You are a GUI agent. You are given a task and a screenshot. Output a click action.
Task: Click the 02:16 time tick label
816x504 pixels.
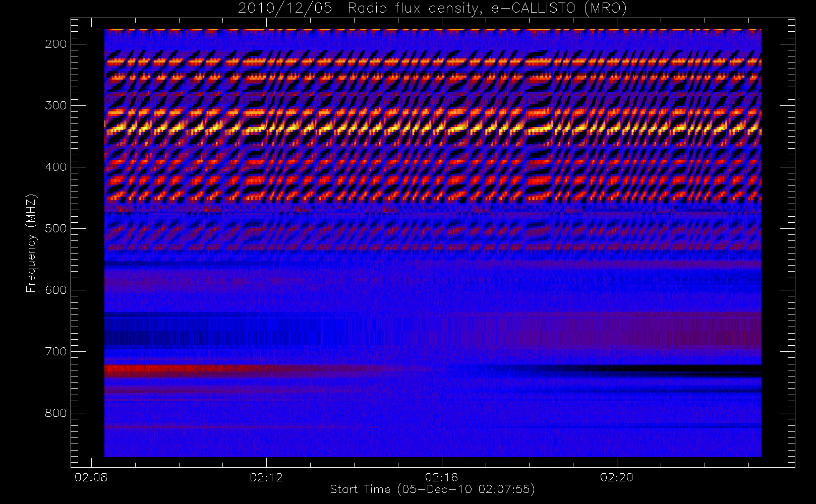tap(441, 477)
